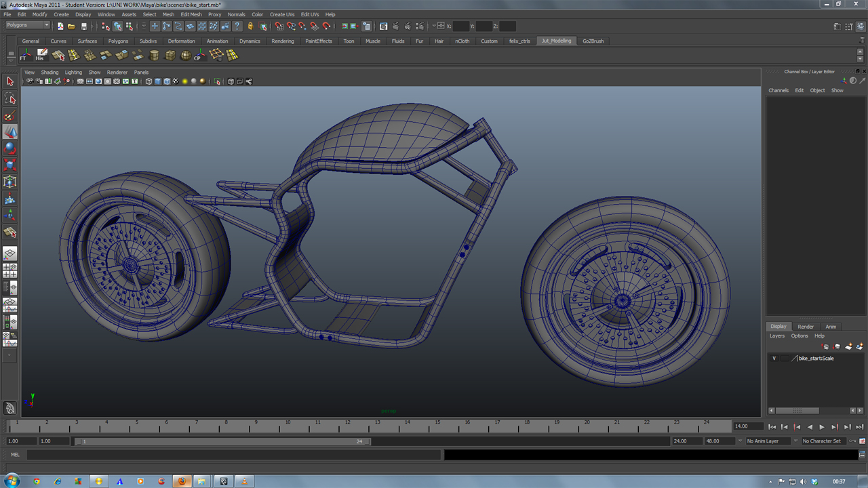Open the No Anim Layer dropdown
This screenshot has height=488, width=868.
point(767,441)
